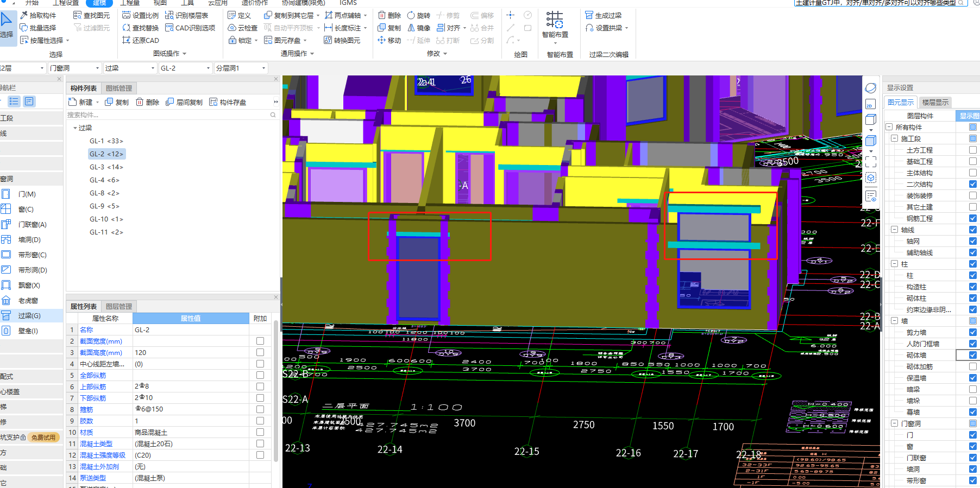Open the 过梁 component type dropdown

tap(130, 68)
